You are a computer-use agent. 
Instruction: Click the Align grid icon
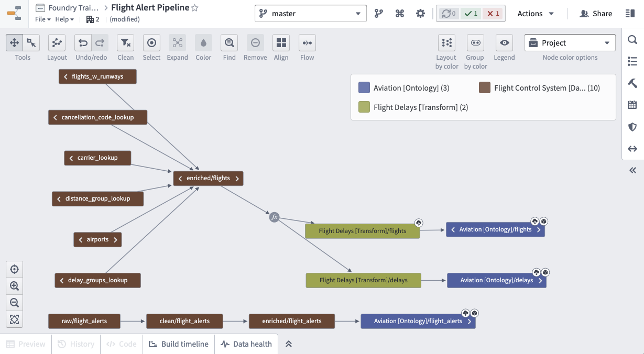click(x=281, y=43)
